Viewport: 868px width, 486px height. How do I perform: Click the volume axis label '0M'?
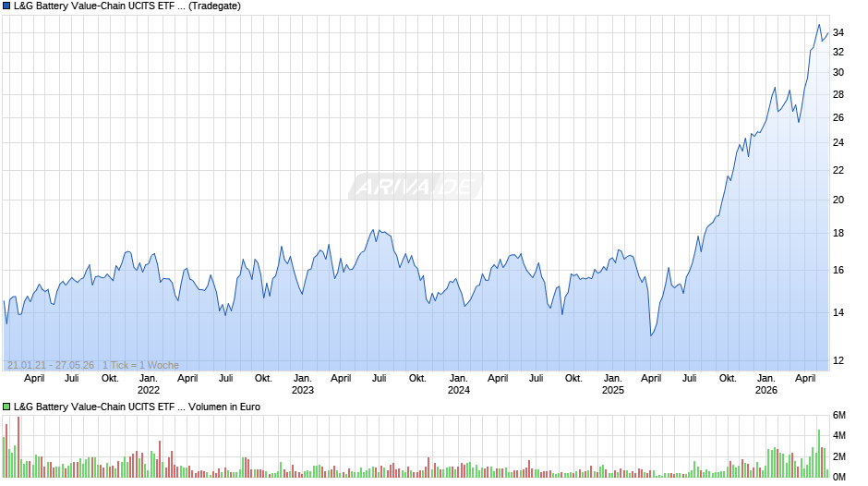pyautogui.click(x=839, y=477)
